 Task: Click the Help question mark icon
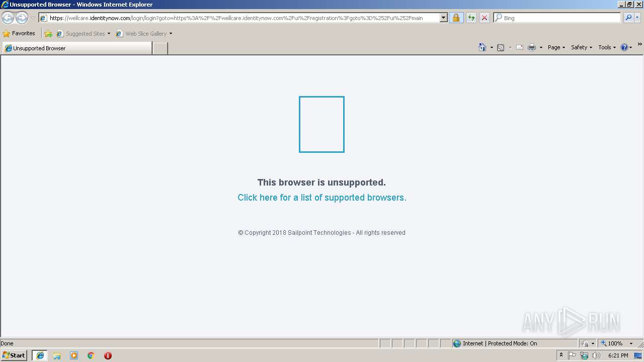(624, 47)
